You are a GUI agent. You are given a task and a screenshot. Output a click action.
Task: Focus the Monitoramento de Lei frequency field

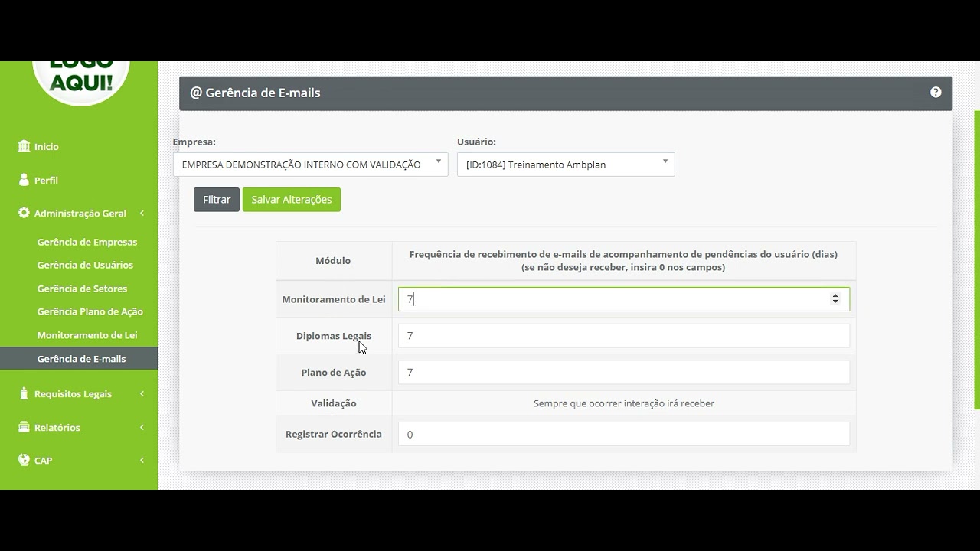624,299
